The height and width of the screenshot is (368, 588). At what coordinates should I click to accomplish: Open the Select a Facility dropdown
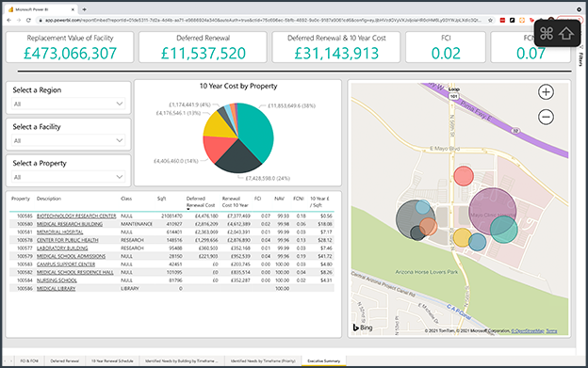point(69,140)
